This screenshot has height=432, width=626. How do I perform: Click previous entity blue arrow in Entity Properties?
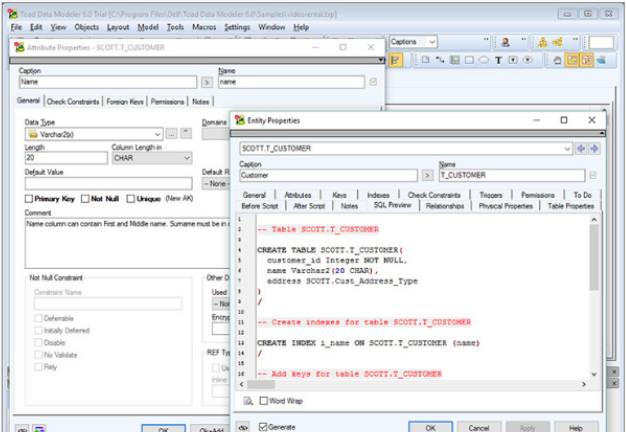(581, 149)
